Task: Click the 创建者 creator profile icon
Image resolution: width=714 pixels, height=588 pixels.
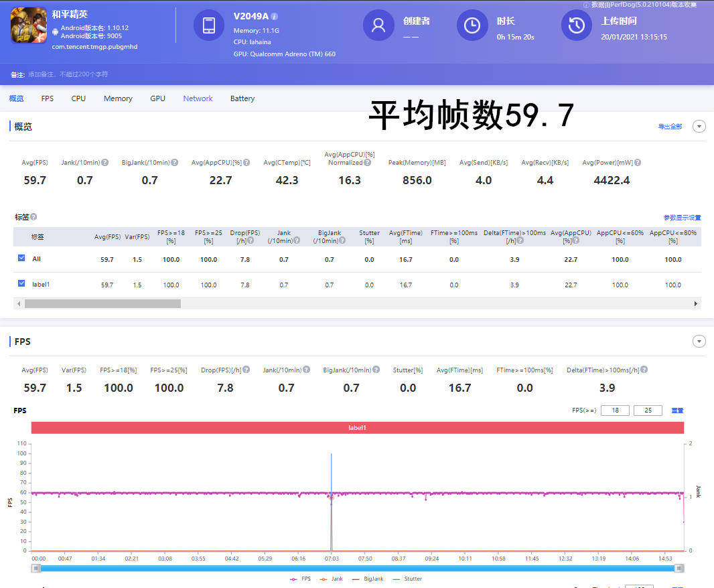Action: [x=378, y=26]
